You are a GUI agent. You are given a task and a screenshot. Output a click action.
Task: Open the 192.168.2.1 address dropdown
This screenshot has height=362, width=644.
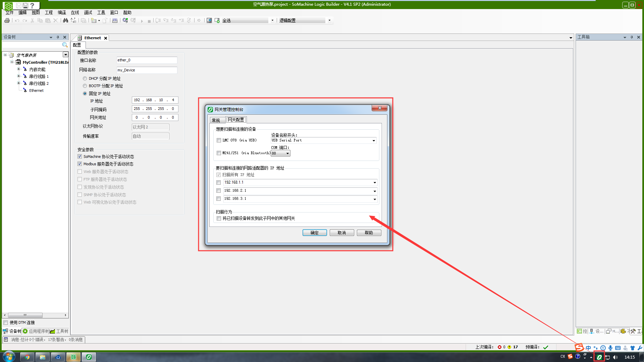coord(375,191)
